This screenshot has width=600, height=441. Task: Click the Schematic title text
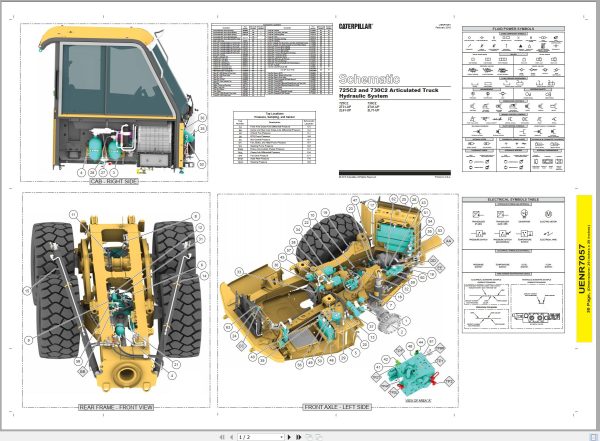pos(369,79)
